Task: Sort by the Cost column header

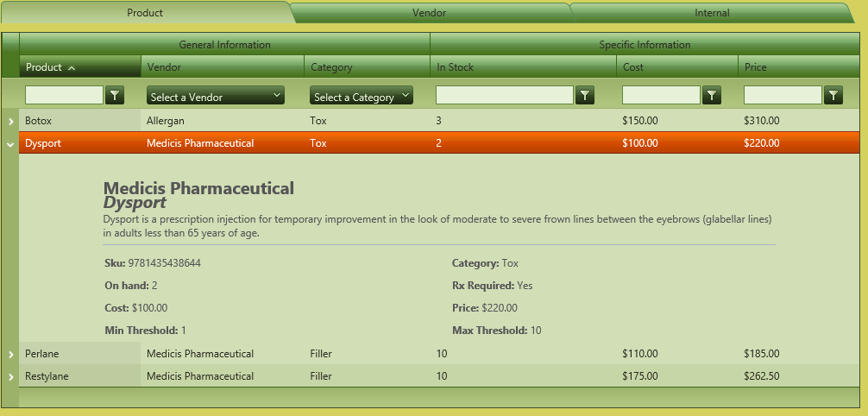Action: pyautogui.click(x=677, y=66)
